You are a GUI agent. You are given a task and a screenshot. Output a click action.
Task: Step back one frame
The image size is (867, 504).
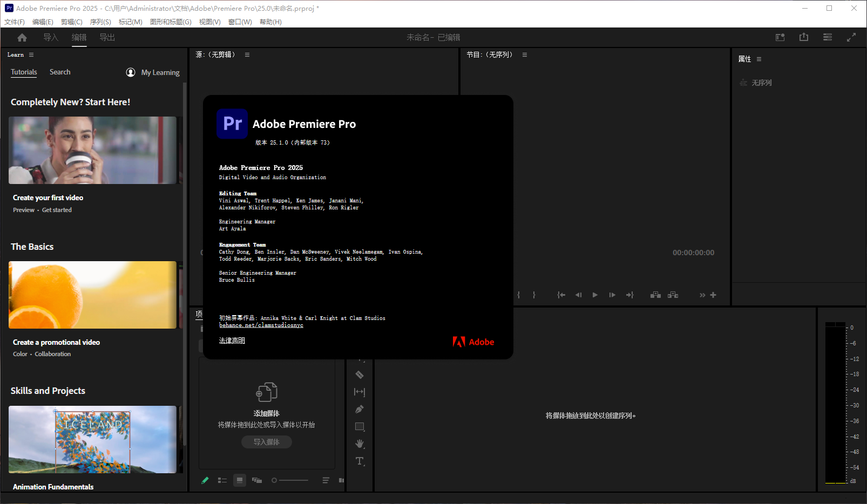click(578, 295)
